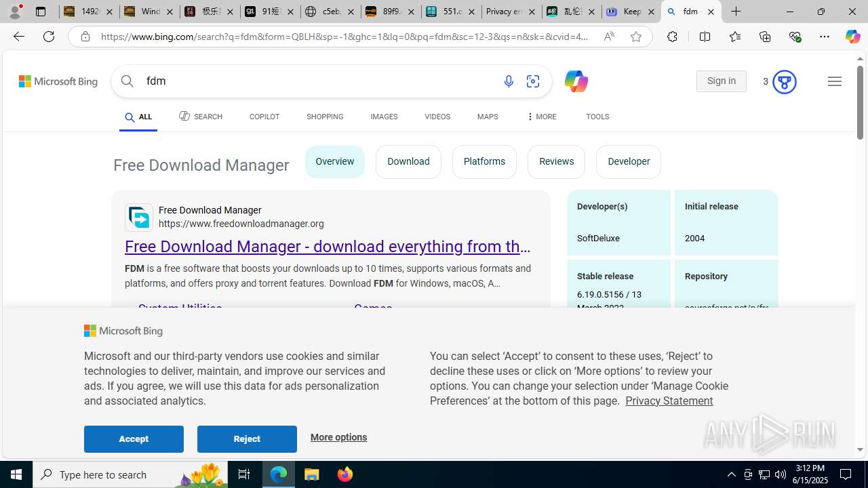Switch to the IMAGES tab
868x488 pixels.
(384, 117)
